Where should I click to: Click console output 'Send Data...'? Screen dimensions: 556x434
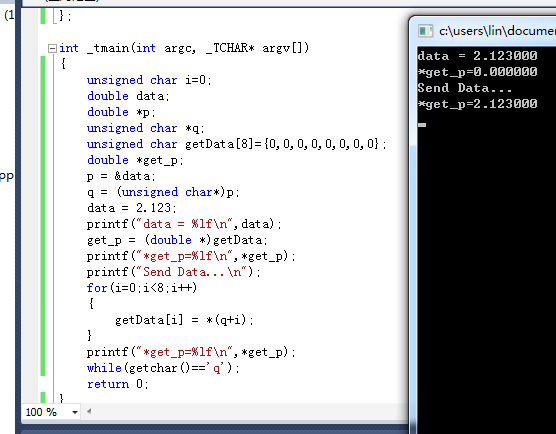[x=465, y=88]
